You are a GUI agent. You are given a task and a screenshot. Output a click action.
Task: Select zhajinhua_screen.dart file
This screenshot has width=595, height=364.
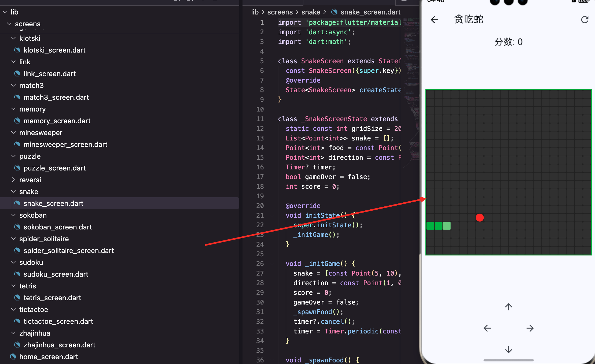[59, 345]
